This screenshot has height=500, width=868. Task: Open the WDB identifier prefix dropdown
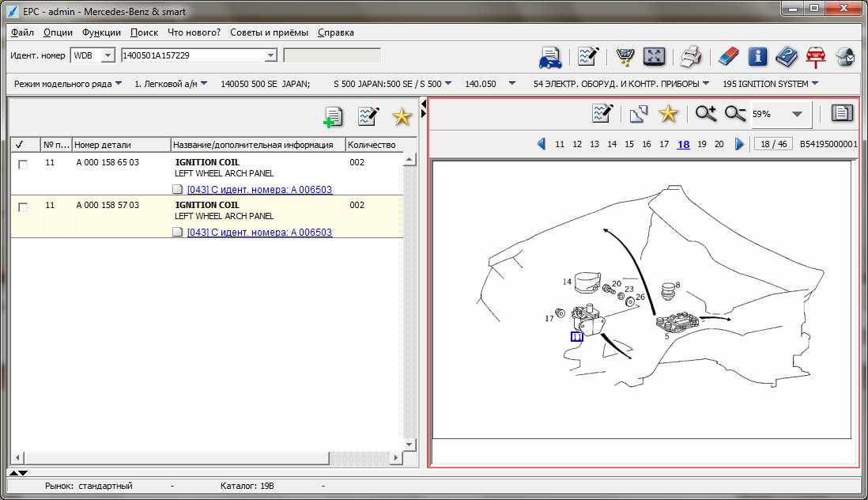[x=108, y=55]
